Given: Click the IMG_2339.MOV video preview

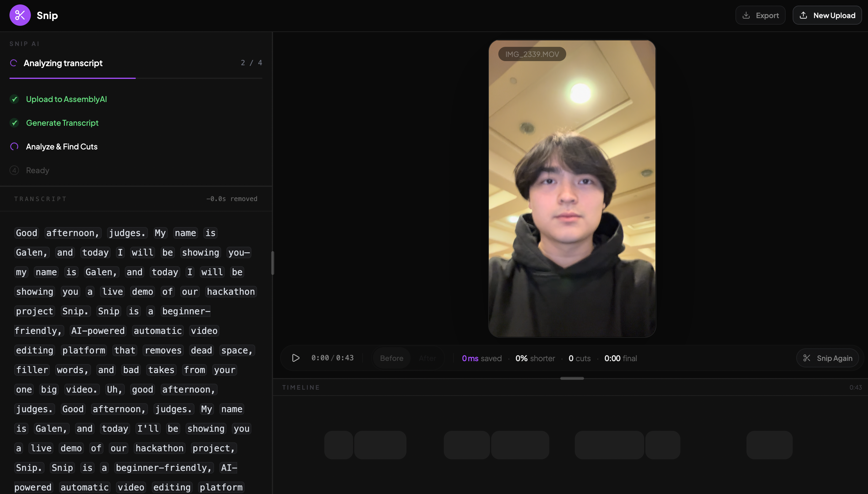Looking at the screenshot, I should coord(572,189).
